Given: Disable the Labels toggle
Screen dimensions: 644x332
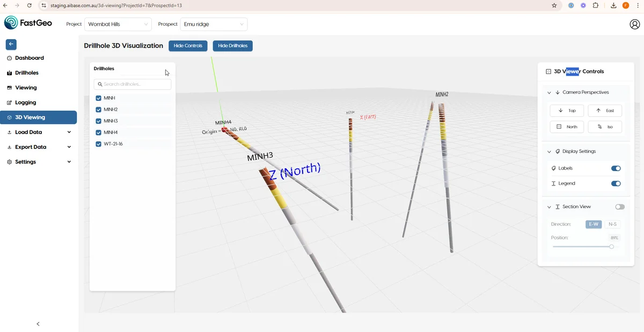Looking at the screenshot, I should click(616, 168).
